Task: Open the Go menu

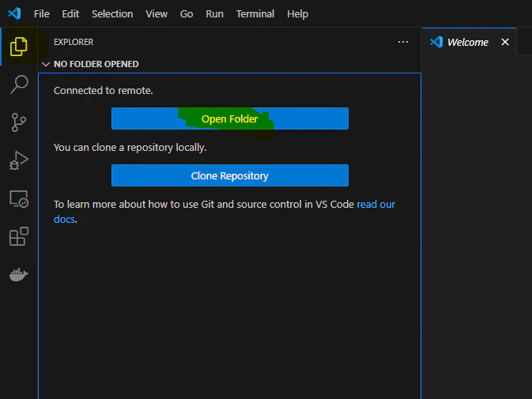Action: tap(187, 14)
